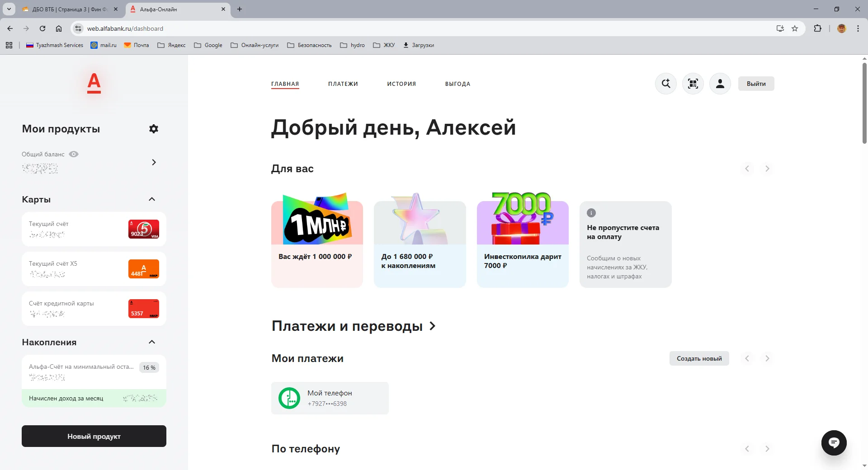Open Текущий счёт card 9023

pyautogui.click(x=94, y=229)
